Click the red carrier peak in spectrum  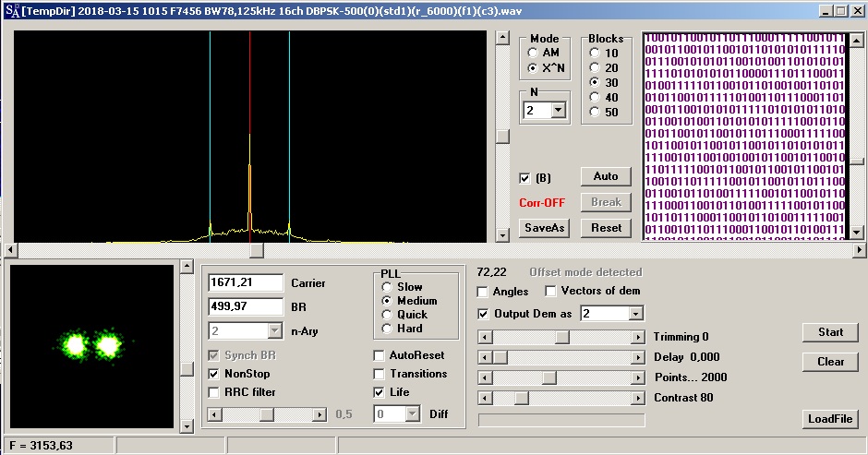click(x=249, y=188)
